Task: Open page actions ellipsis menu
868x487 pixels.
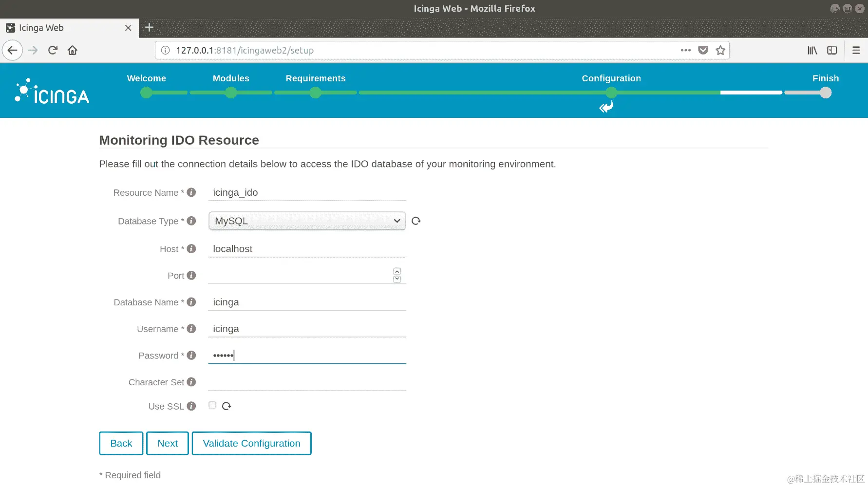Action: (x=686, y=50)
